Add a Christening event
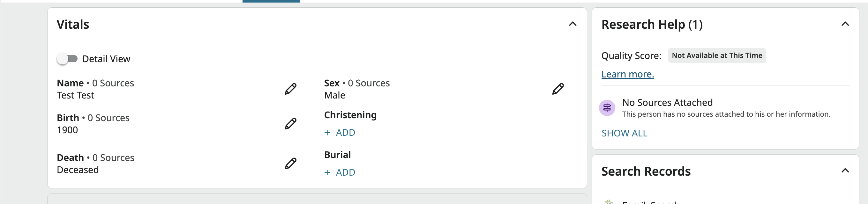868x204 pixels. point(340,133)
